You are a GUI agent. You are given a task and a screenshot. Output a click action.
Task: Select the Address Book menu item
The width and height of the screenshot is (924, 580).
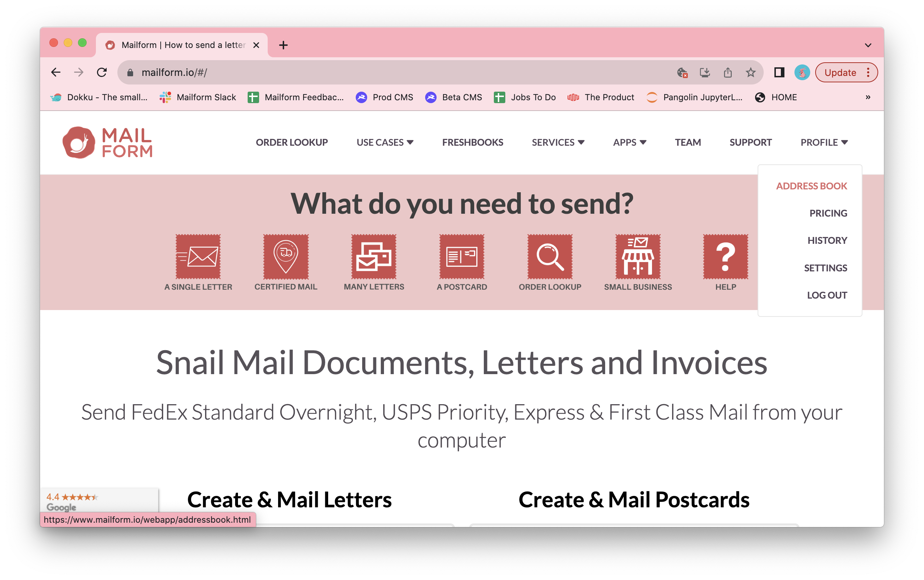pos(811,187)
